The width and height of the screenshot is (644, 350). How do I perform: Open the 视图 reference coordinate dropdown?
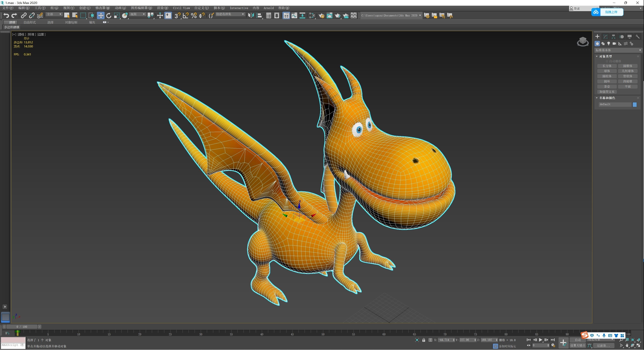(x=137, y=14)
